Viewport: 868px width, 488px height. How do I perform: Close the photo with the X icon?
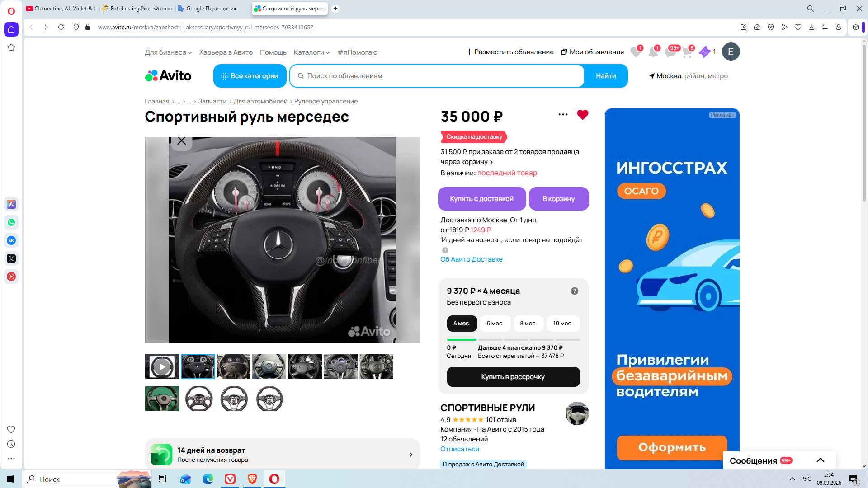(182, 141)
